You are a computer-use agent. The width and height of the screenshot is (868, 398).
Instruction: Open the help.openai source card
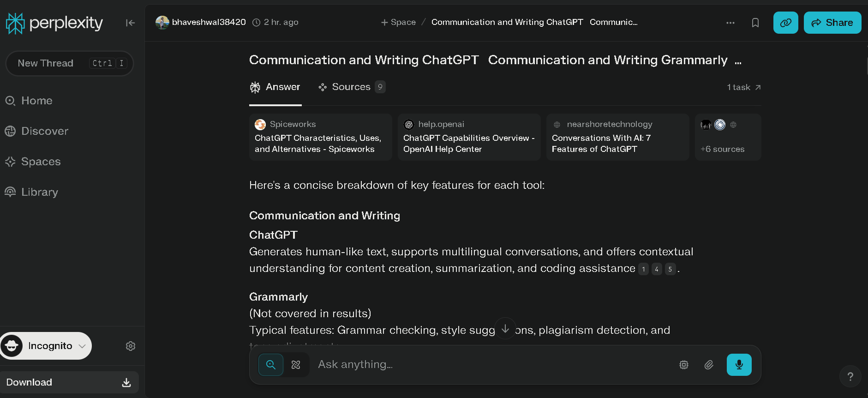click(x=469, y=137)
